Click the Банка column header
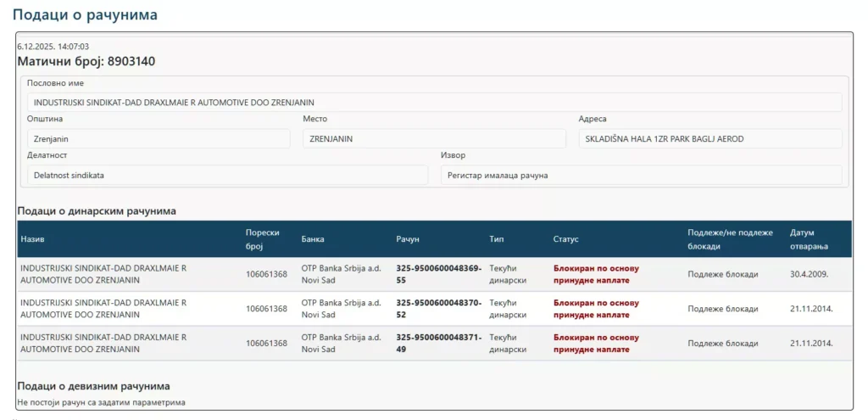This screenshot has height=420, width=868. pos(313,239)
